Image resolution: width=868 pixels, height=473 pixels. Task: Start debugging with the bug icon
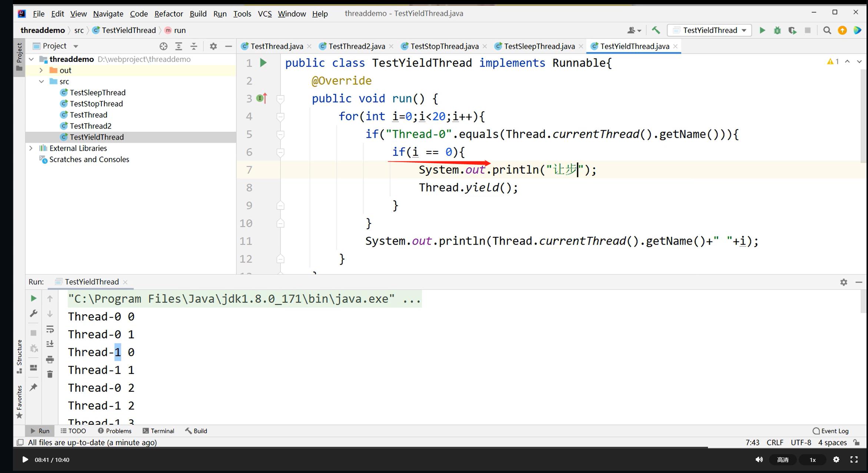click(777, 30)
